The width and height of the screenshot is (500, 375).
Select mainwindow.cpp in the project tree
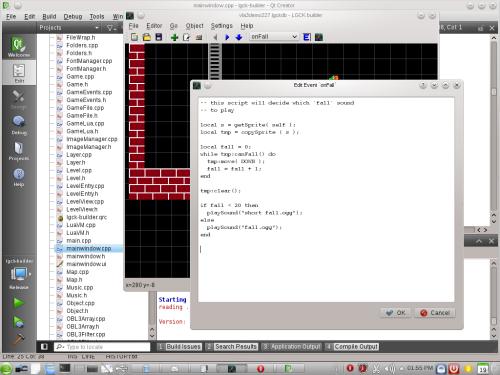click(x=88, y=248)
